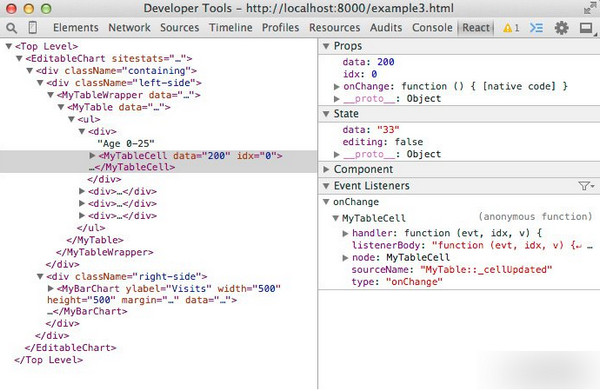Image resolution: width=600 pixels, height=391 pixels.
Task: Switch to the Timeline tab
Action: pos(230,28)
